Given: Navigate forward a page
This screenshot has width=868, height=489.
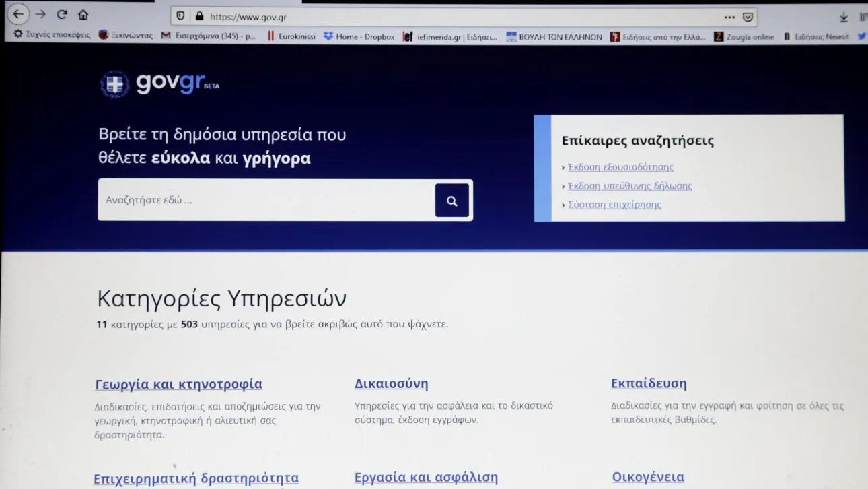Looking at the screenshot, I should click(40, 13).
